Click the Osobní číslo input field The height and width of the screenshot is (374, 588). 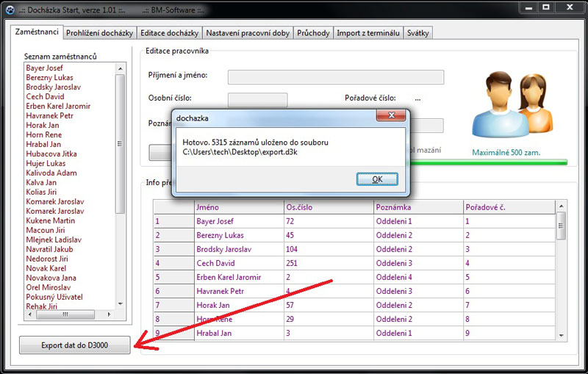[258, 100]
